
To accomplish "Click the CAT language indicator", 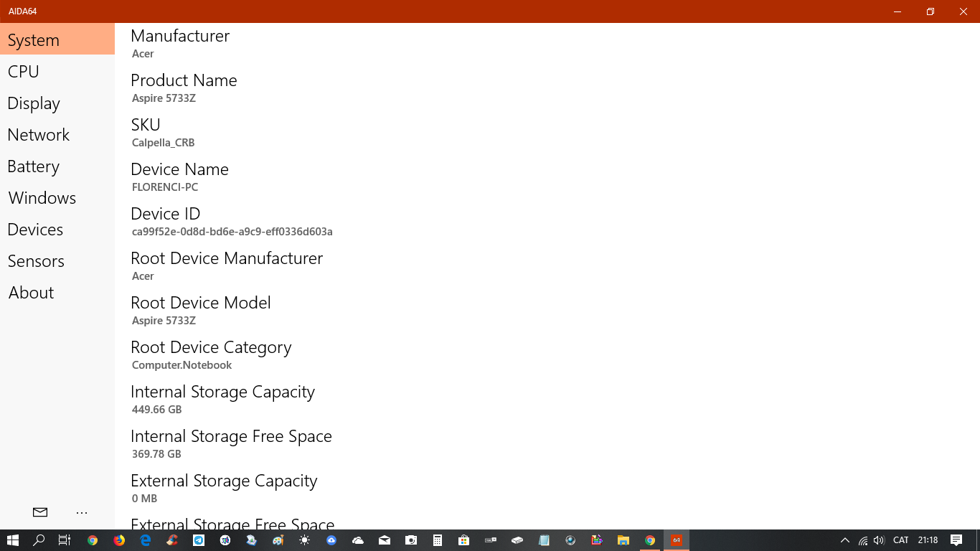I will pos(901,540).
